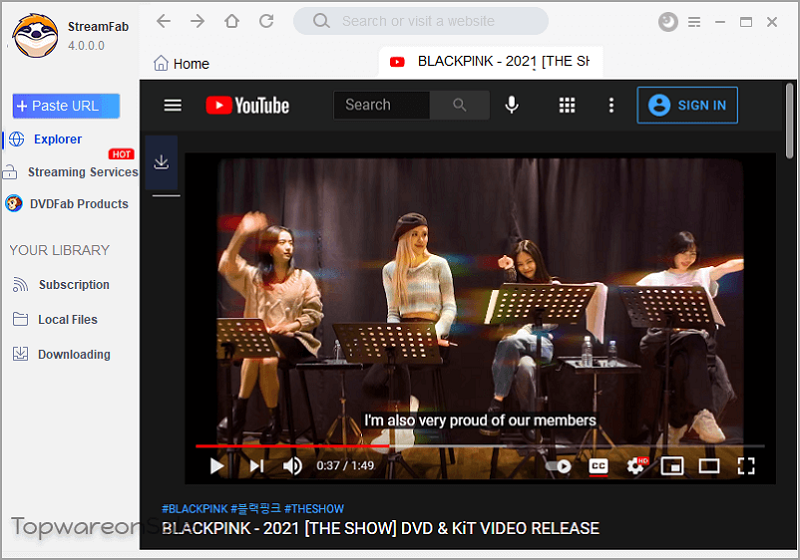
Task: Open the round theme icon in title bar
Action: tap(667, 22)
